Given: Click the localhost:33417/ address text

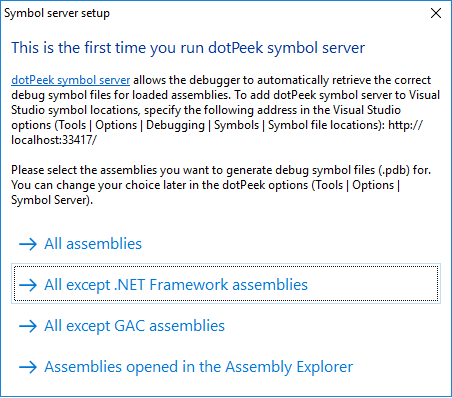Looking at the screenshot, I should click(54, 140).
